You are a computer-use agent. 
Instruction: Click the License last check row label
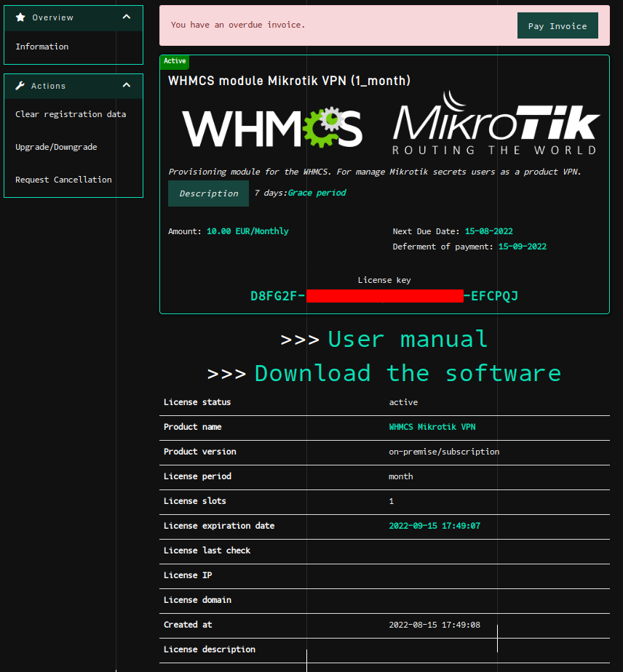pyautogui.click(x=207, y=551)
